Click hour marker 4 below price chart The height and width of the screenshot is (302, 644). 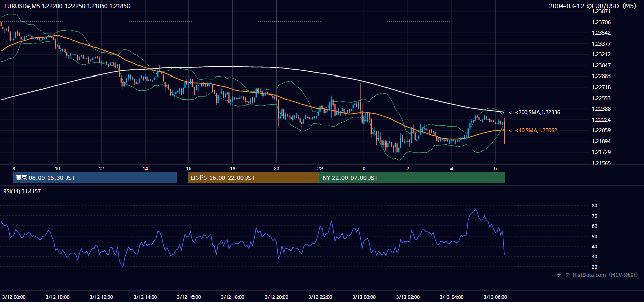[452, 168]
